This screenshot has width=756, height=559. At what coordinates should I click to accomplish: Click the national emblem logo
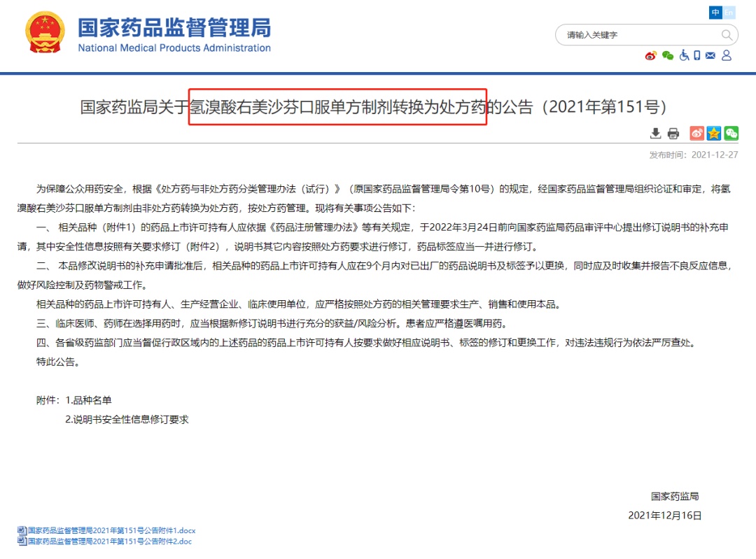click(x=45, y=31)
